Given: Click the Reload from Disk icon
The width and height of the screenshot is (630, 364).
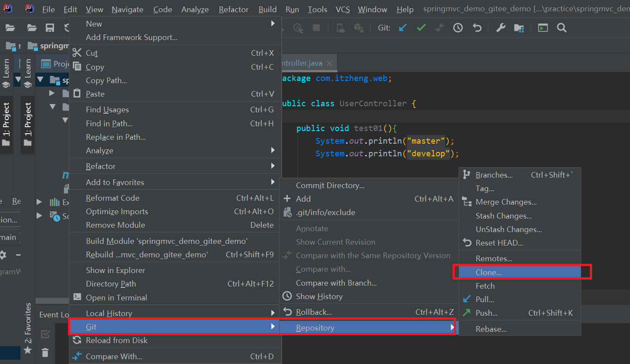Looking at the screenshot, I should point(77,340).
